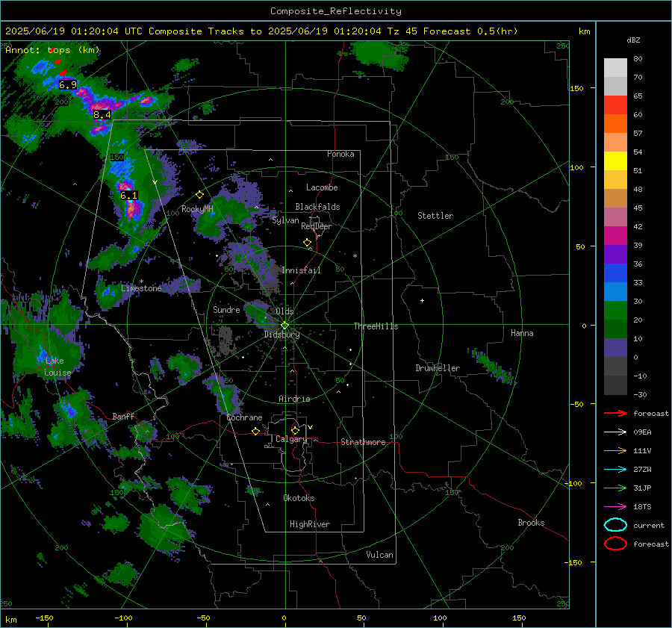Click the HighRiver city label
This screenshot has width=672, height=628.
310,524
